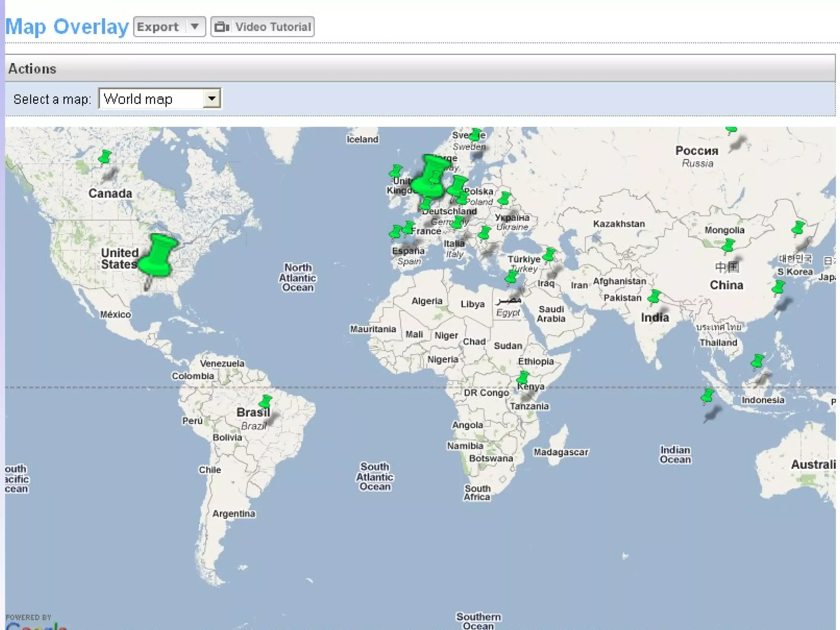Click the green pushpin below Mongolia

(x=728, y=246)
